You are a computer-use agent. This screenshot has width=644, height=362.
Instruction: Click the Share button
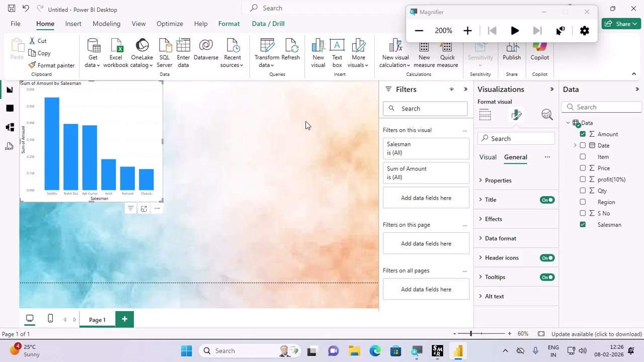(x=621, y=24)
